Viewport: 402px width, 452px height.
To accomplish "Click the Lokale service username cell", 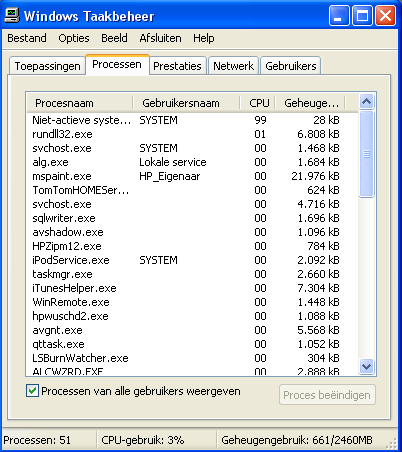I will pyautogui.click(x=173, y=162).
